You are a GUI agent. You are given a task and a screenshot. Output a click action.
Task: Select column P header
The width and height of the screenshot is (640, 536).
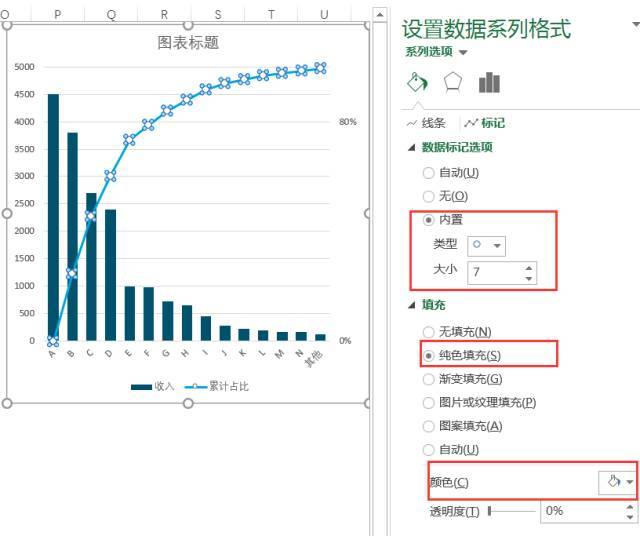58,14
